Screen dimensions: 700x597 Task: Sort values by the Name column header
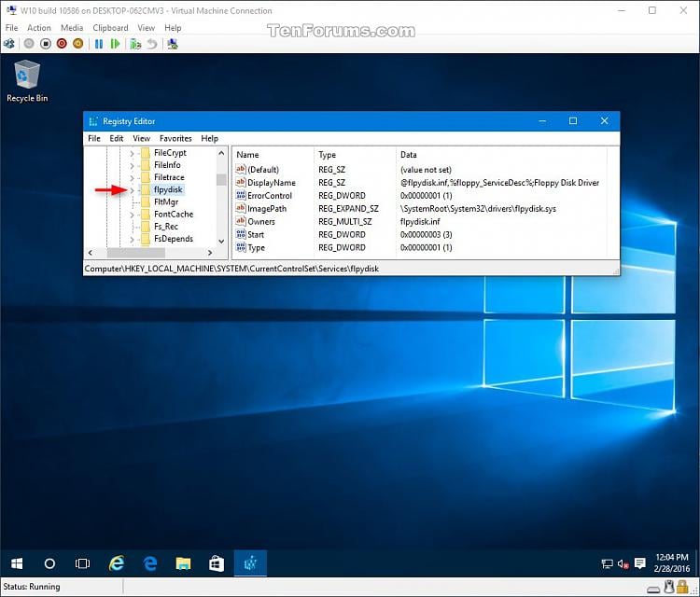(x=273, y=155)
